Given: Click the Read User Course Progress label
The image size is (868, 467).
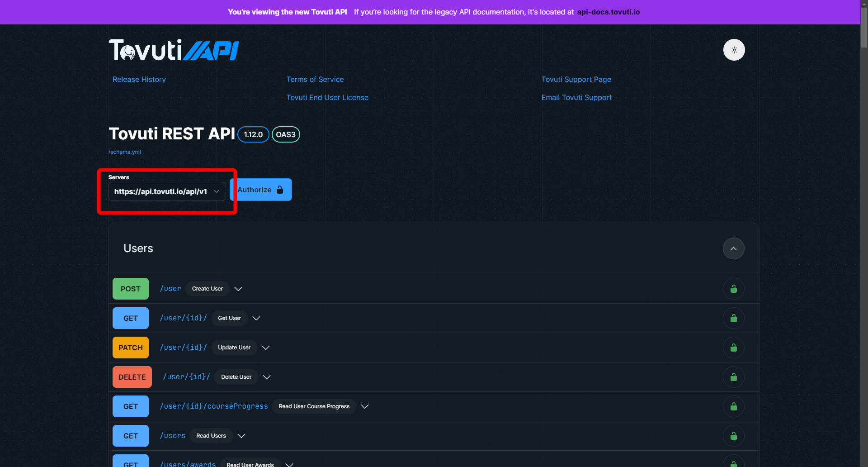Looking at the screenshot, I should tap(314, 406).
